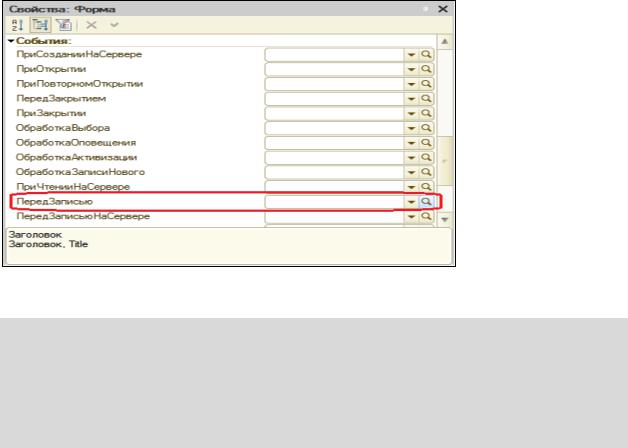Click the magnifier icon for ОбработкаВыбора
The height and width of the screenshot is (448, 628).
point(426,128)
